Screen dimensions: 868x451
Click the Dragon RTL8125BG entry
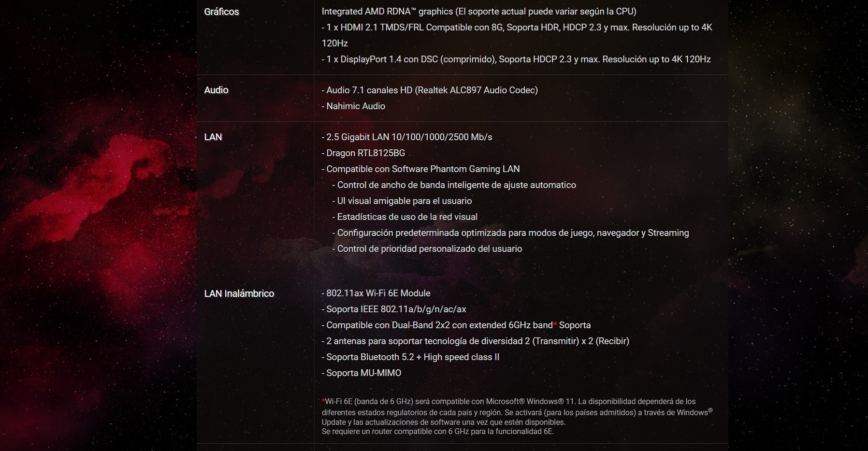363,153
